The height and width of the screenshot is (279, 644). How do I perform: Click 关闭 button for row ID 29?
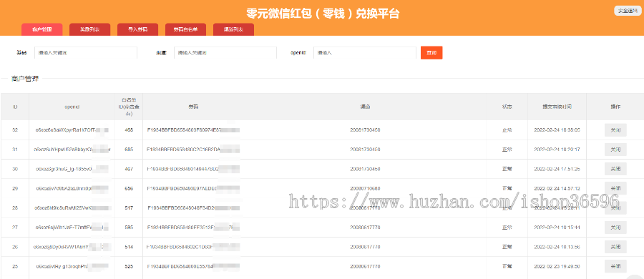click(615, 189)
